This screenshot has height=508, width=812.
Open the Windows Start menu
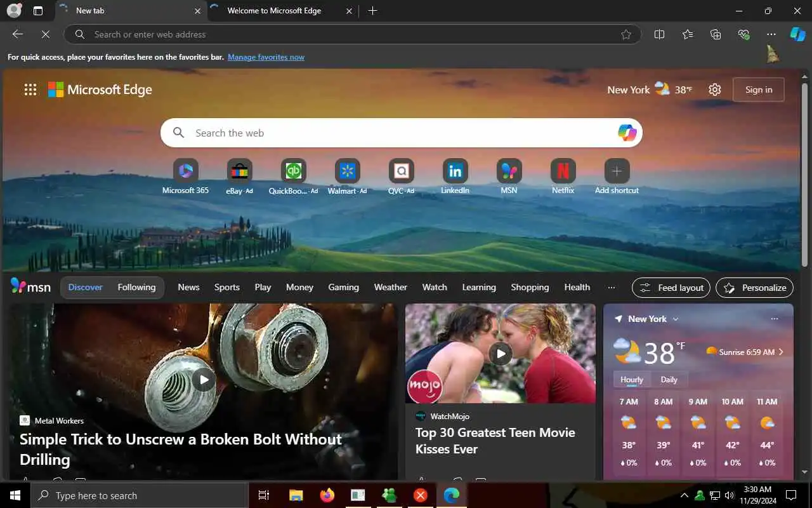pos(15,495)
